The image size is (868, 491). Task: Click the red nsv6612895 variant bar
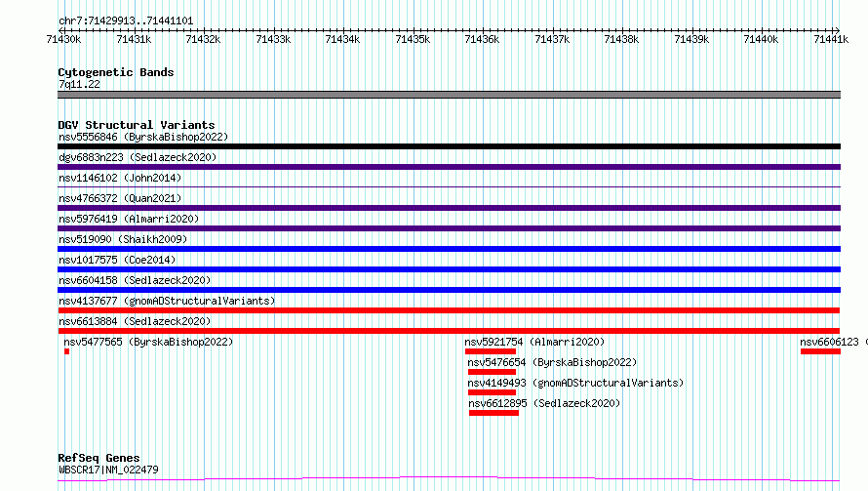pos(493,413)
